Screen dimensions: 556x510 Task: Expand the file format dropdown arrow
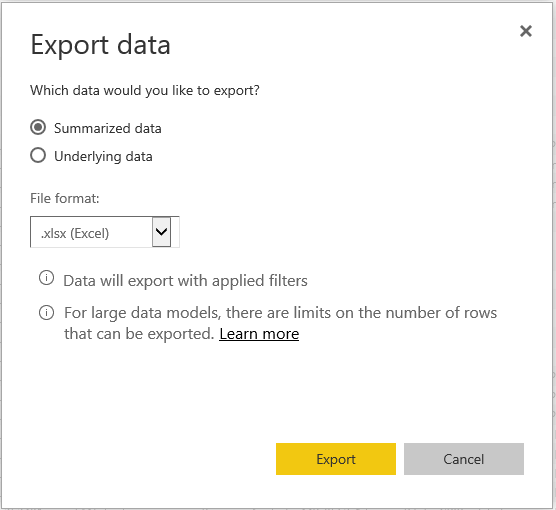click(x=161, y=232)
